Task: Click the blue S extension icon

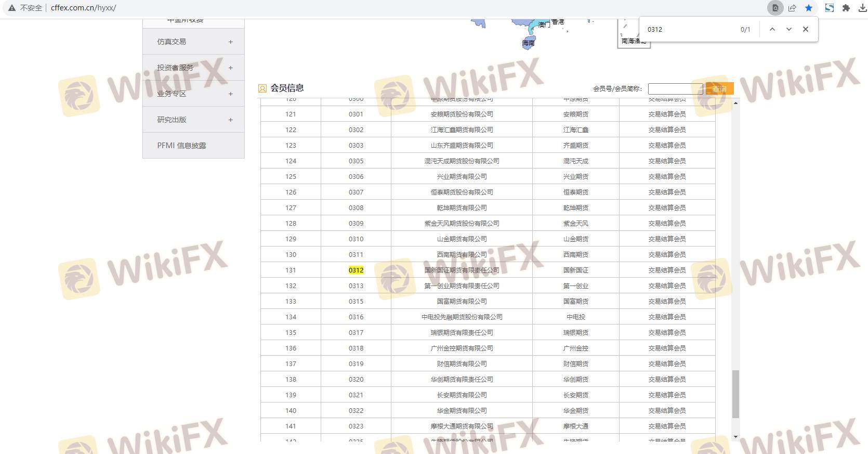Action: point(830,8)
